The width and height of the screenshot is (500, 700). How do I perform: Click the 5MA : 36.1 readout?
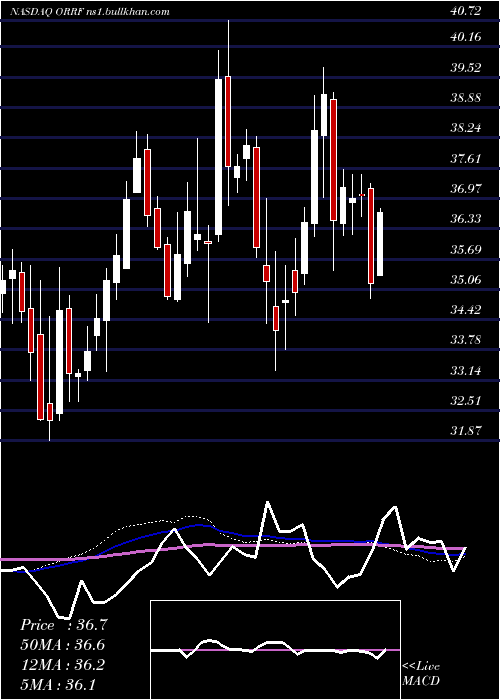[58, 685]
